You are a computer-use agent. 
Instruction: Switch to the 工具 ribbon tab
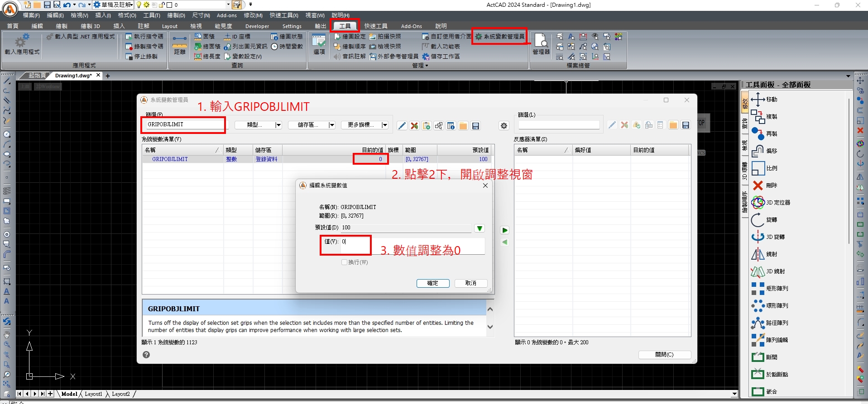(345, 26)
